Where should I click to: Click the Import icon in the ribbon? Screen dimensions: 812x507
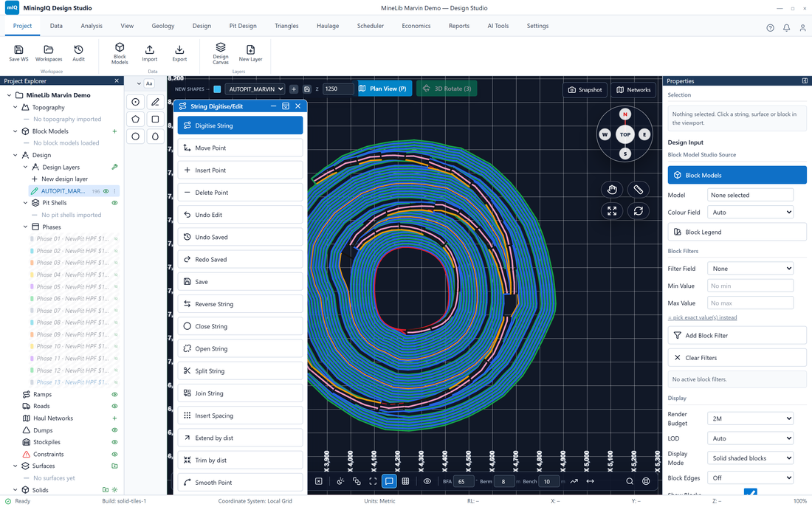tap(150, 49)
